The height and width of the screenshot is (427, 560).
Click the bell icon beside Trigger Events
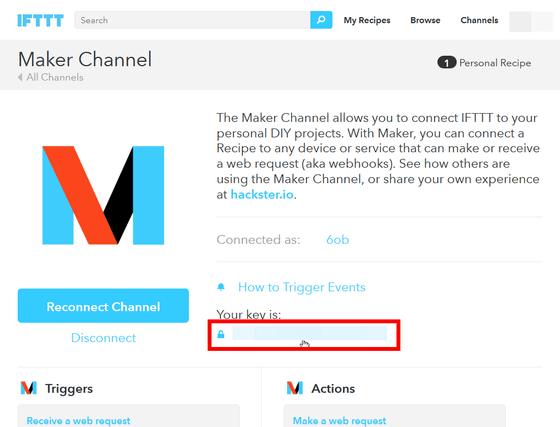[221, 287]
